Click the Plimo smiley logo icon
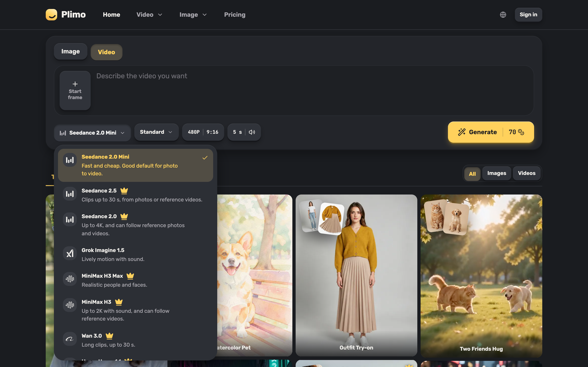 [x=51, y=14]
